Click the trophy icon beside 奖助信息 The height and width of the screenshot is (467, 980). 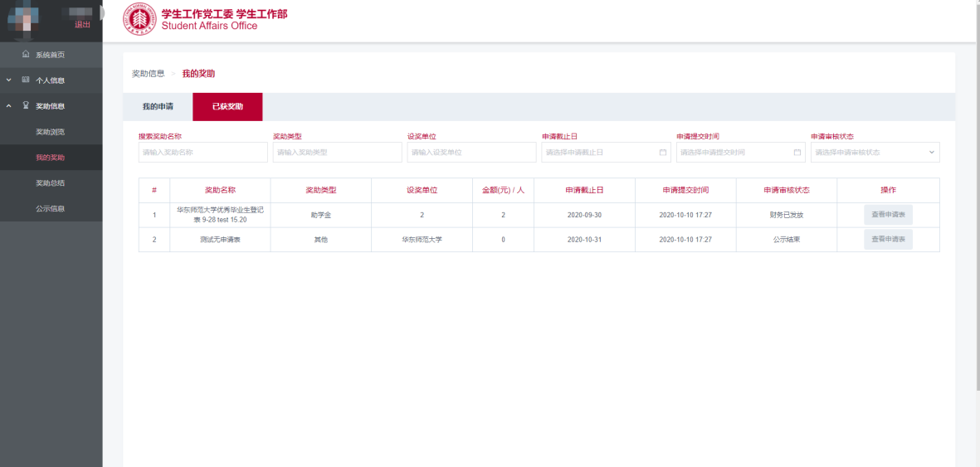pos(26,106)
